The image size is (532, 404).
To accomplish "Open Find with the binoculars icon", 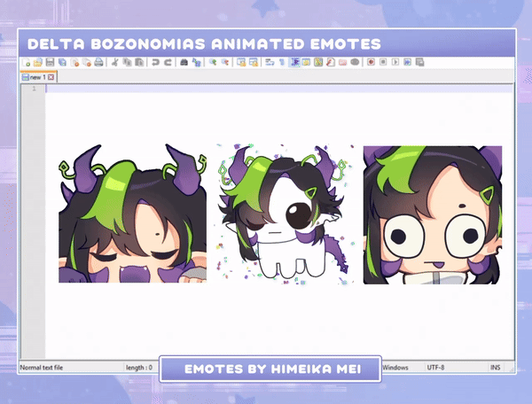I will (184, 63).
